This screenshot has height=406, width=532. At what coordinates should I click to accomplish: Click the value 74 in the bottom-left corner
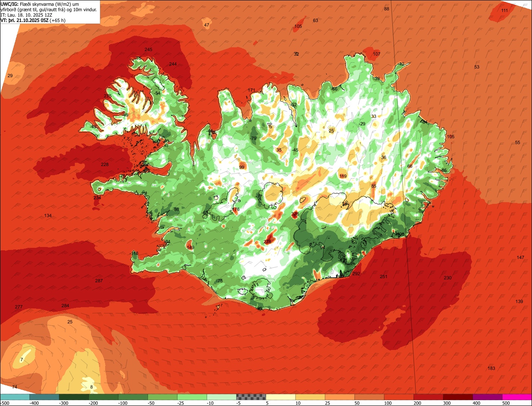15,387
